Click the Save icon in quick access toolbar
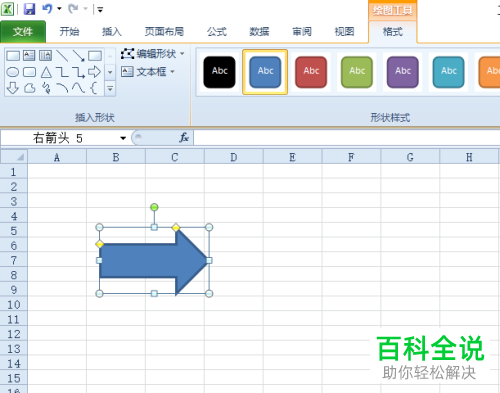Viewport: 500px width, 393px height. pyautogui.click(x=29, y=9)
